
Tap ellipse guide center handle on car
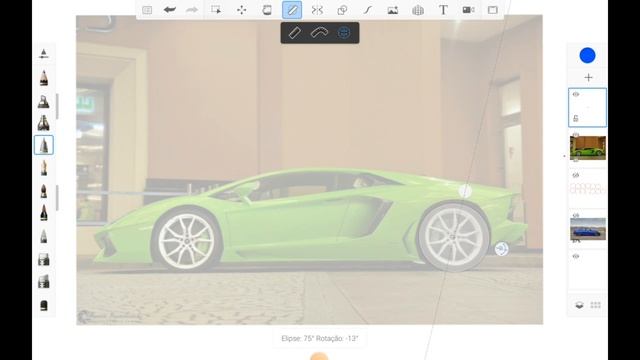[465, 191]
